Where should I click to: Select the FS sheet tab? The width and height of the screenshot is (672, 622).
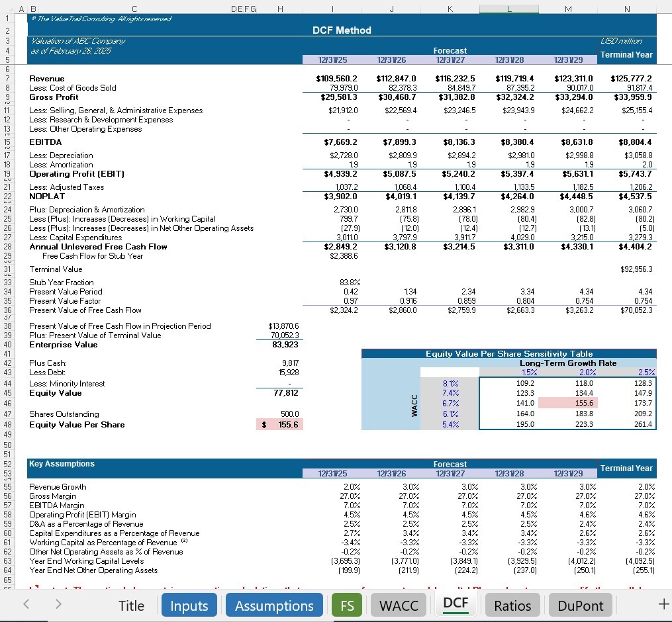tap(347, 604)
